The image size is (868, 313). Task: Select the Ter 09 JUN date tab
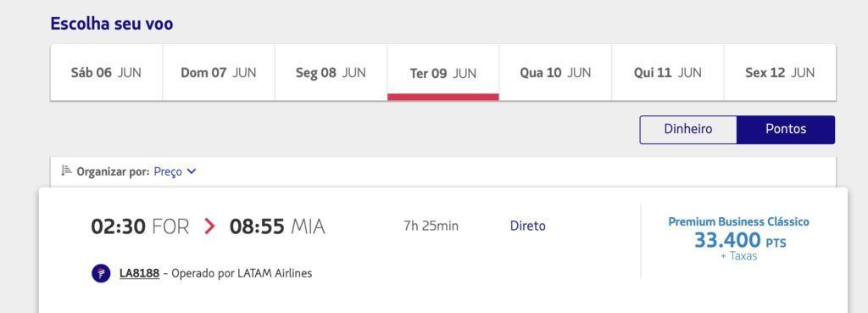click(442, 73)
